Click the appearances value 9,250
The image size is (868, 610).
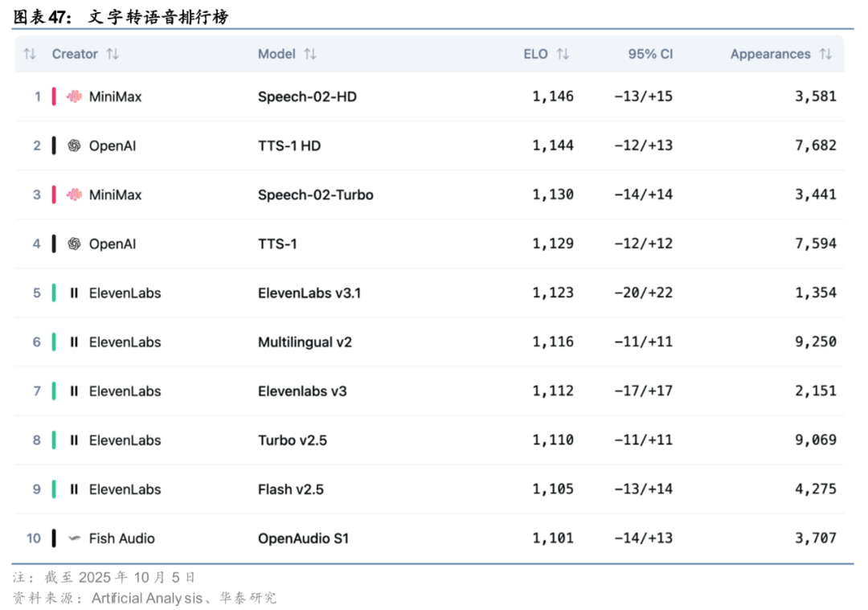[816, 342]
